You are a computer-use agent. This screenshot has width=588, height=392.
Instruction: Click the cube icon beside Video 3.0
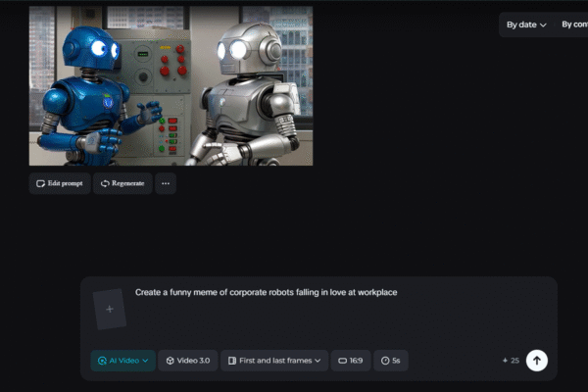169,361
